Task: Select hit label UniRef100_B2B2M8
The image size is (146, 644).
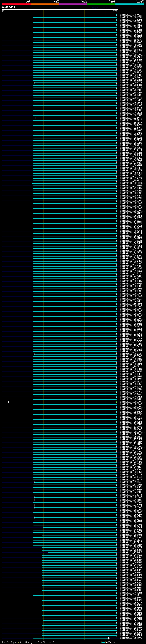Action: 131,75
